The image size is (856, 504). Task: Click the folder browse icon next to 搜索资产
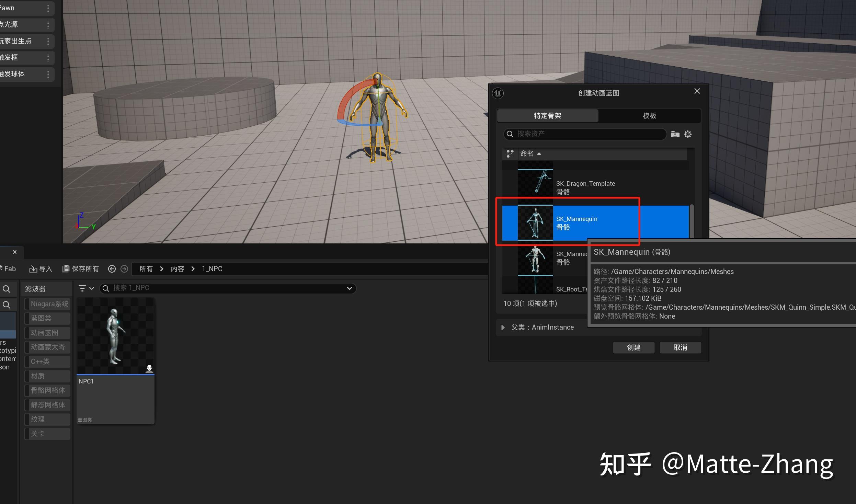pos(675,134)
